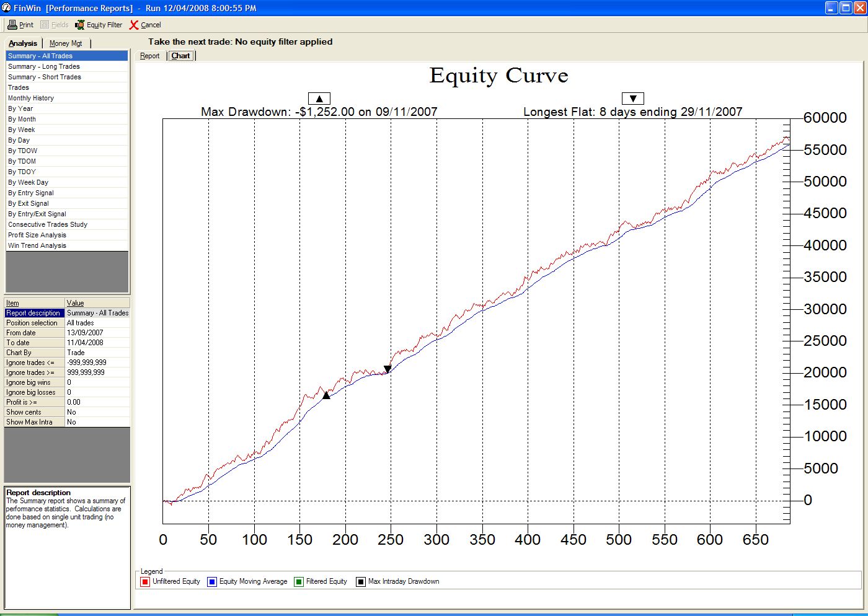Open the By Exit Signal report
The width and height of the screenshot is (868, 616).
[x=67, y=203]
